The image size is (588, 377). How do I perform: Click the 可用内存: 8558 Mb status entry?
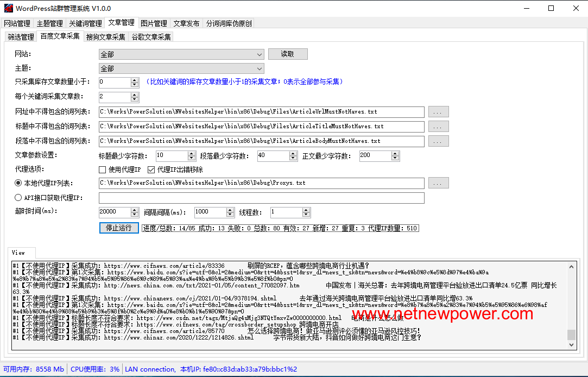click(x=34, y=369)
